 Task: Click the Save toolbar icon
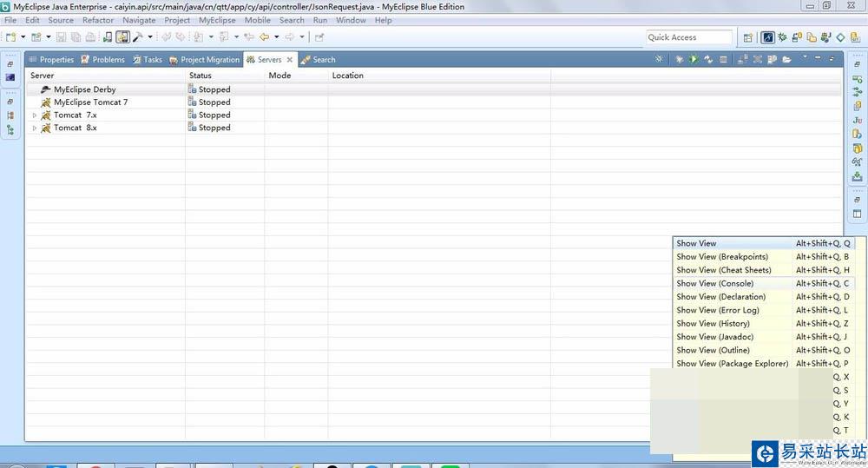62,37
